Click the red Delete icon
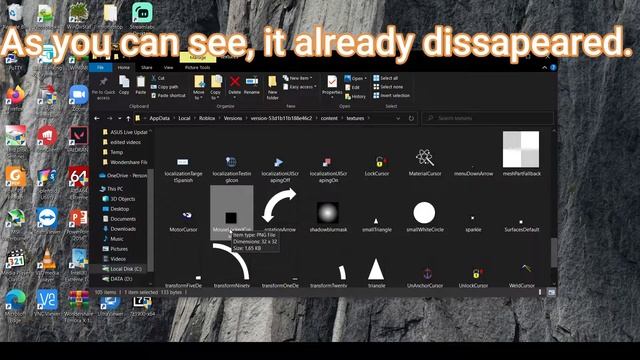The width and height of the screenshot is (640, 360). (235, 82)
